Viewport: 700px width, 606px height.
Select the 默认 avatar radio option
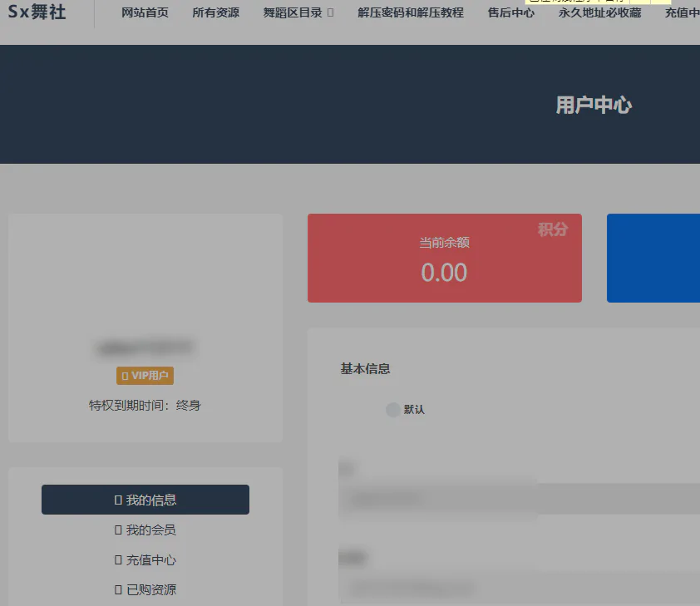point(393,410)
